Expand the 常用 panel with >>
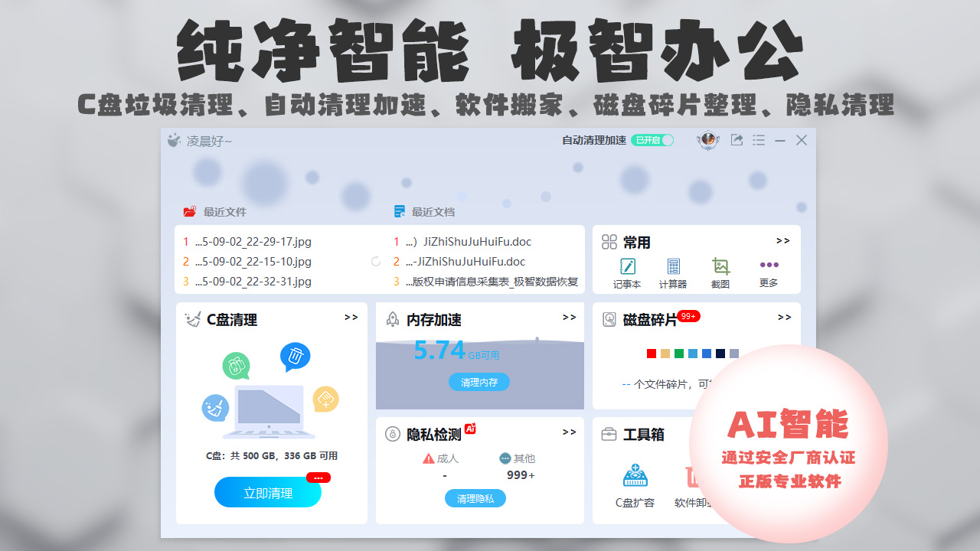 [x=782, y=240]
